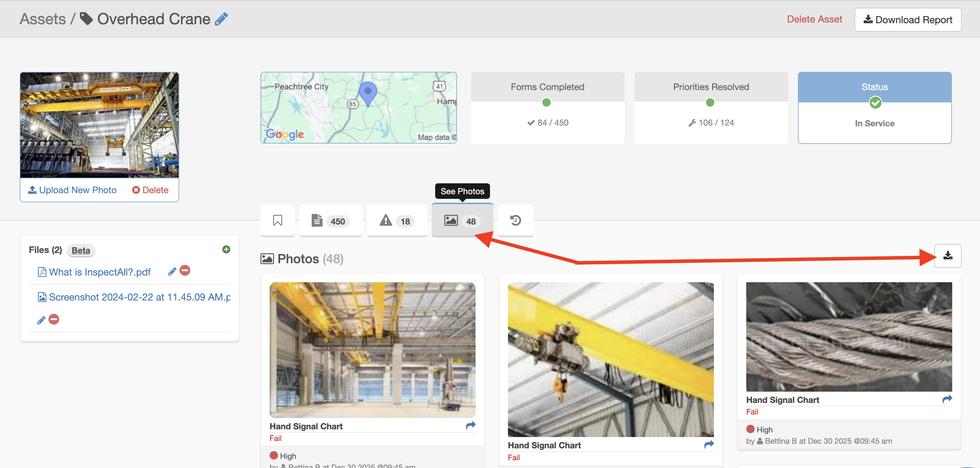This screenshot has height=468, width=980.
Task: Delete the asset's main crane photo
Action: tap(151, 190)
